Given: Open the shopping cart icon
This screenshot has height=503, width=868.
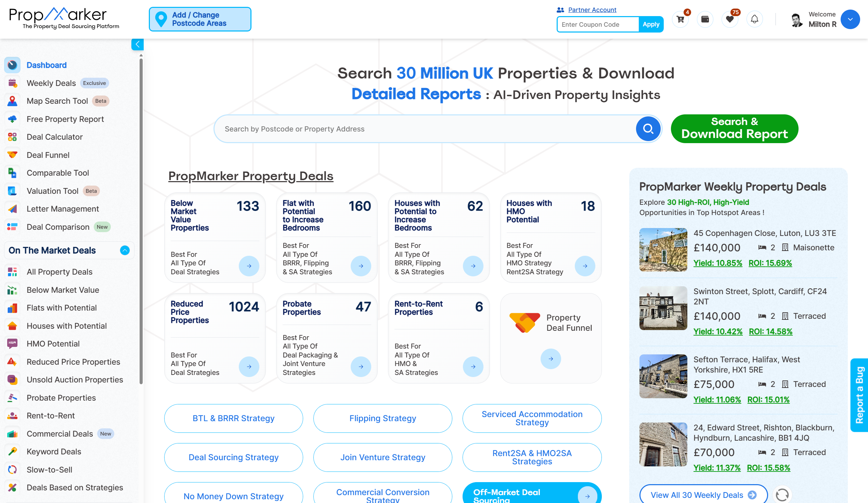Looking at the screenshot, I should 680,19.
